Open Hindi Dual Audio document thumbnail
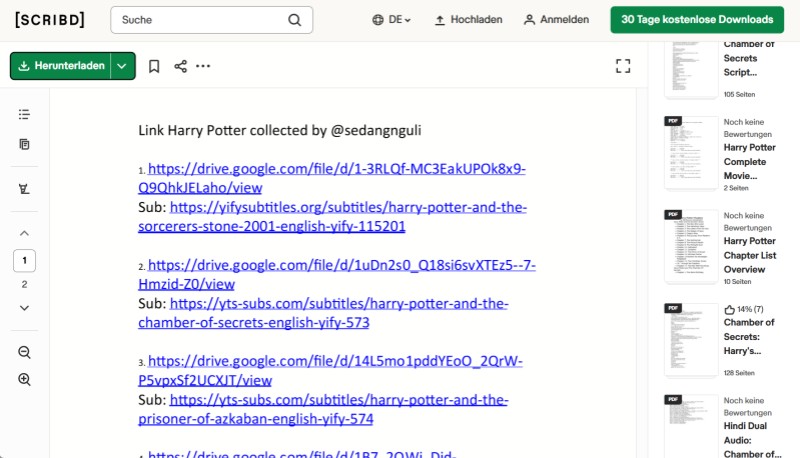800x458 pixels. point(691,426)
